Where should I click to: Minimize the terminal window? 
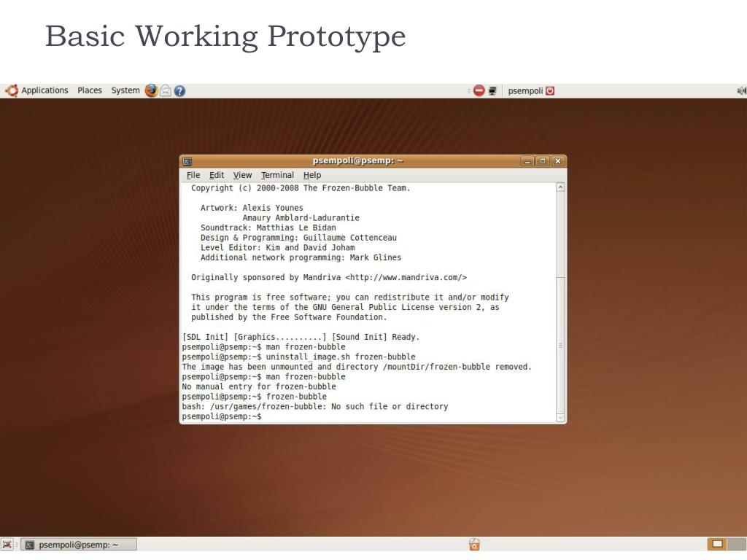point(527,161)
